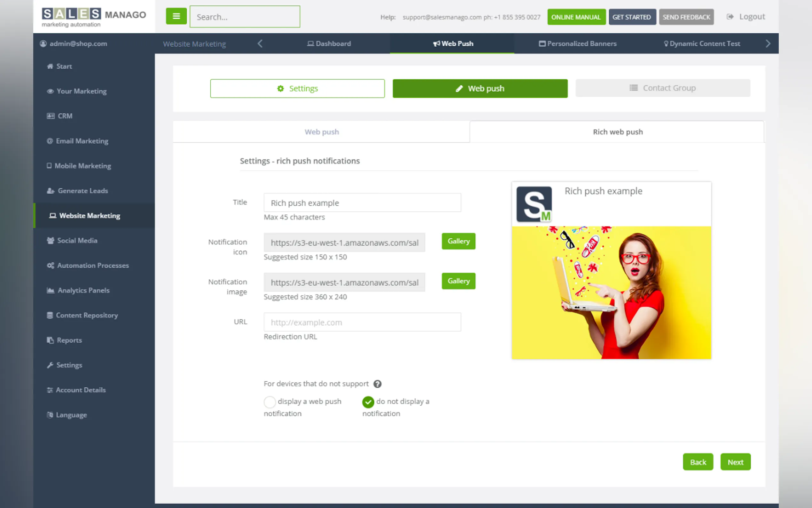
Task: Open the Personalized Banners tab
Action: pos(578,44)
